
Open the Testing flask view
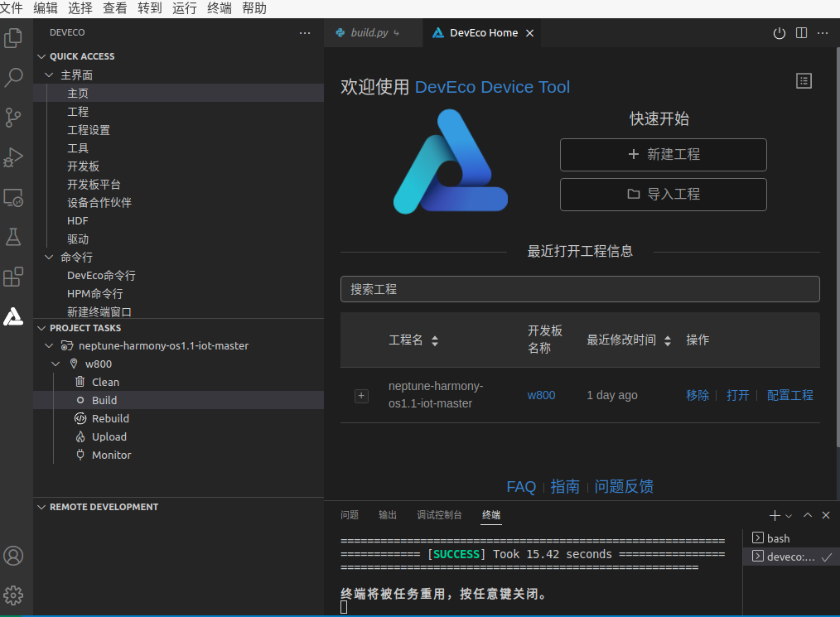click(13, 237)
